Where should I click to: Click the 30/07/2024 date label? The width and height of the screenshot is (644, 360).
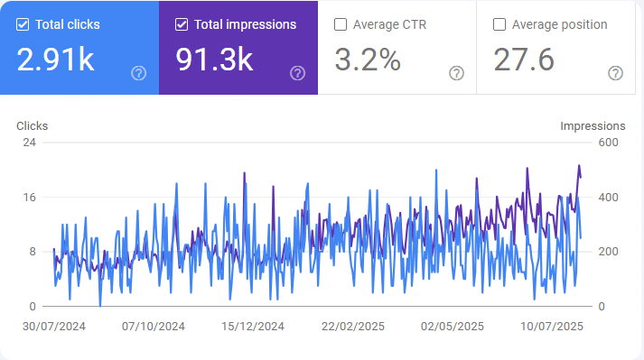pyautogui.click(x=54, y=327)
